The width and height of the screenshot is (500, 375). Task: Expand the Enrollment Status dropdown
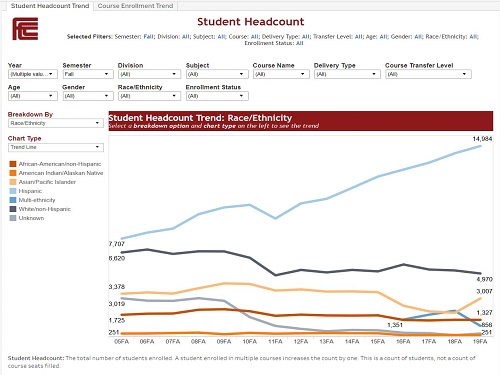click(217, 96)
